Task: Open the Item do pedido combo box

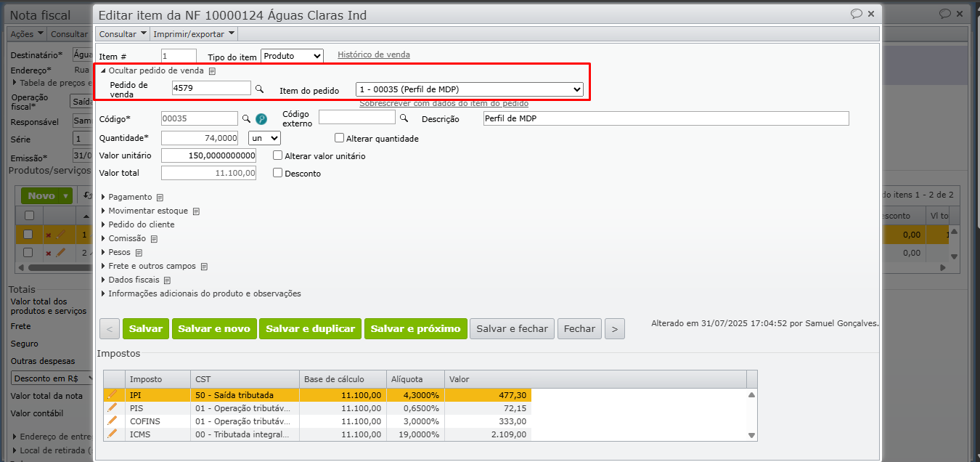Action: [469, 89]
